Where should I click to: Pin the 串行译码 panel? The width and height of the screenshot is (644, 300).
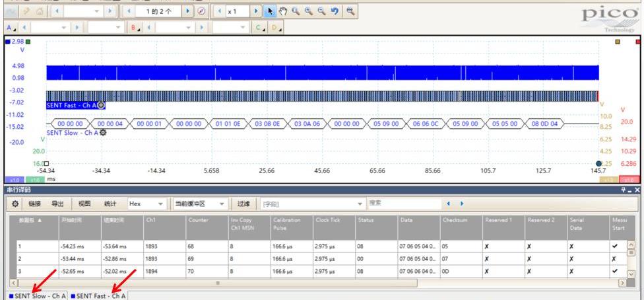pos(623,190)
